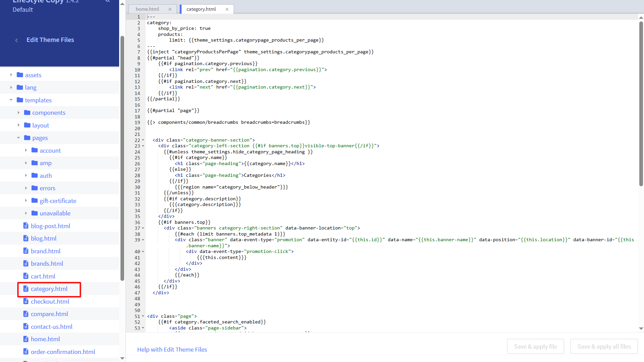644x362 pixels.
Task: Fold code block at line 22
Action: 143,140
